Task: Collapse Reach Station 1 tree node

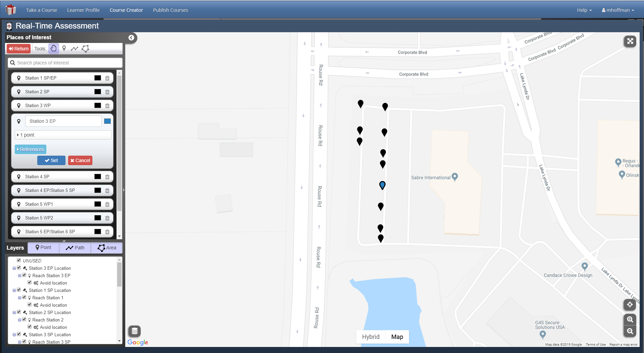Action: [19, 298]
